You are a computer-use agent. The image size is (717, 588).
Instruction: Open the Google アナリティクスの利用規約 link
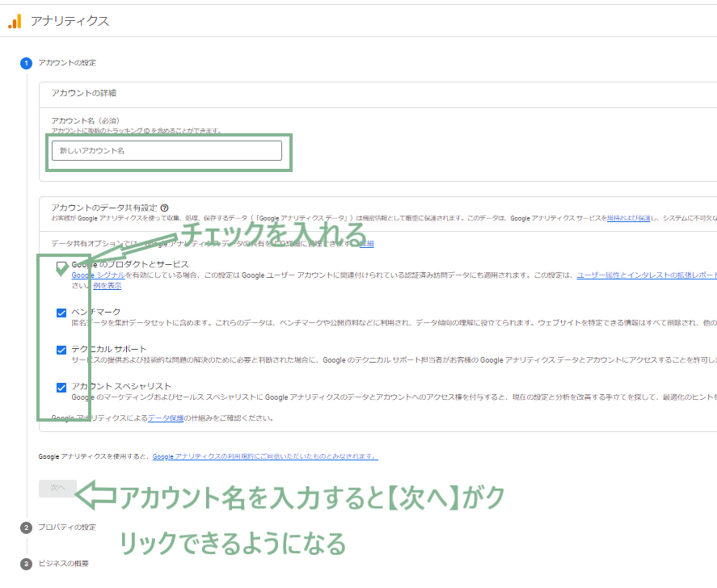point(265,456)
